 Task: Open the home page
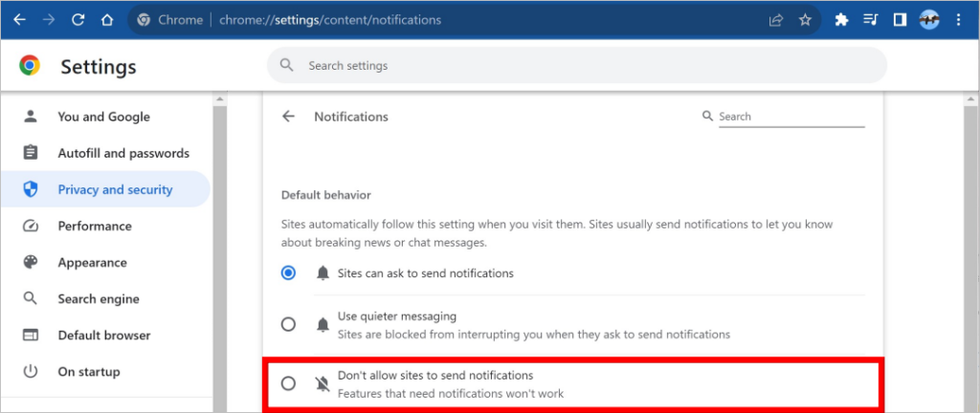pyautogui.click(x=107, y=20)
